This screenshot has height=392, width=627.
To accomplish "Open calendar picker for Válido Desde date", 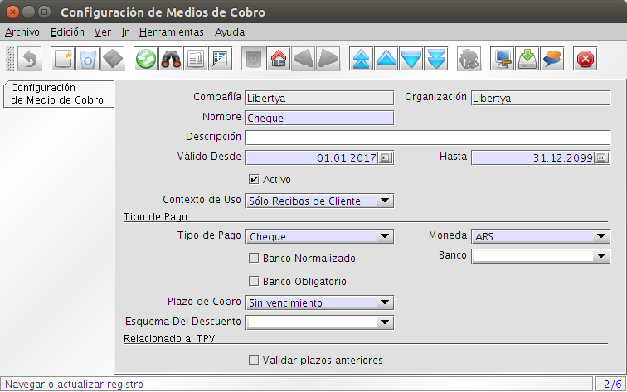I will (x=385, y=158).
